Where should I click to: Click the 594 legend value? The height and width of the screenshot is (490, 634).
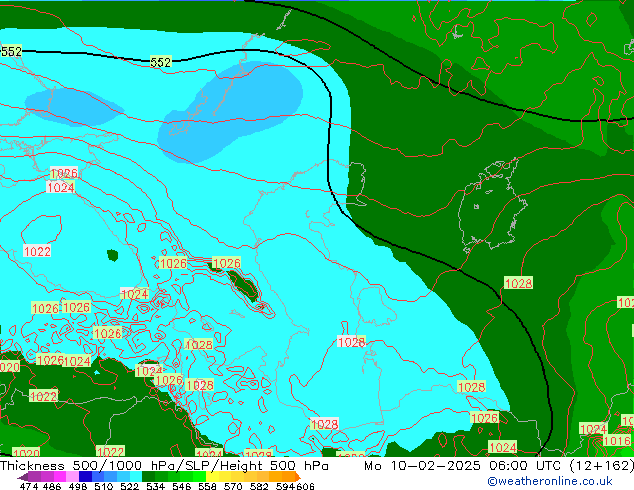pyautogui.click(x=285, y=486)
